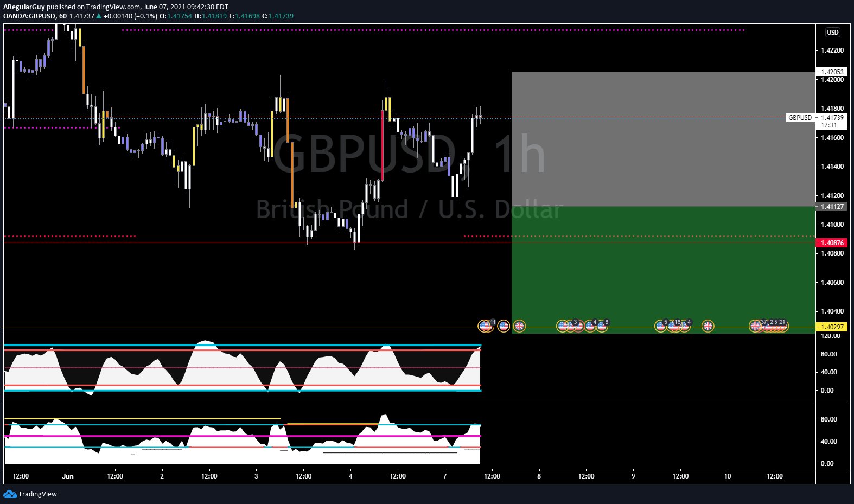Click the high value 1.41819
The width and height of the screenshot is (854, 504).
pos(214,16)
